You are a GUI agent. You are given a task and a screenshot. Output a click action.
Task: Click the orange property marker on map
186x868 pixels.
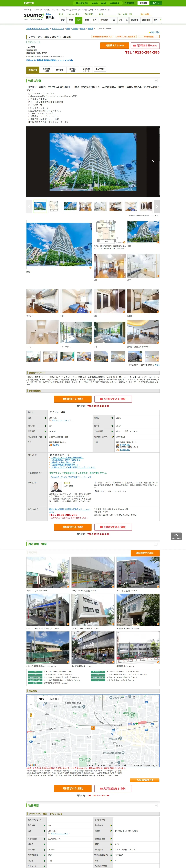pos(93,728)
